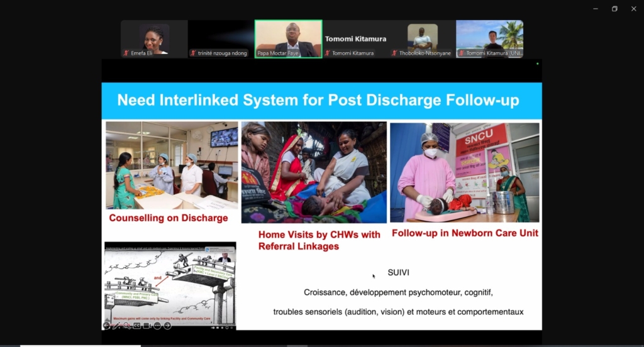The image size is (644, 347).
Task: Click the magnifier zoom icon in the slideshow toolbar
Action: [127, 325]
